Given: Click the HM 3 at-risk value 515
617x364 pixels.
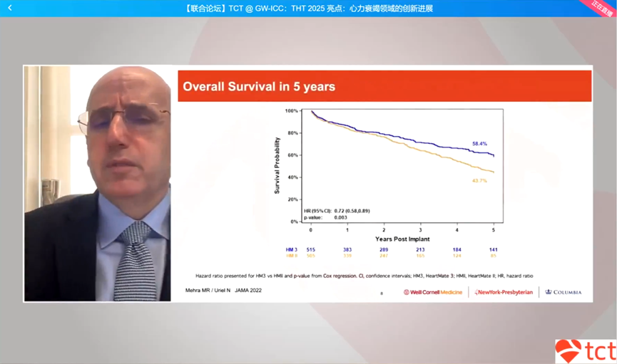Looking at the screenshot, I should [310, 248].
